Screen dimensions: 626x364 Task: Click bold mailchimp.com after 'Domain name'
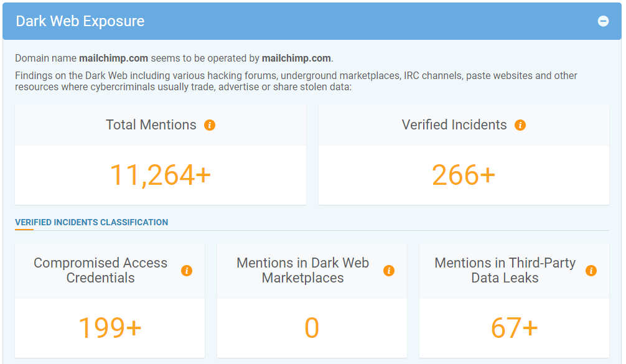pos(113,58)
